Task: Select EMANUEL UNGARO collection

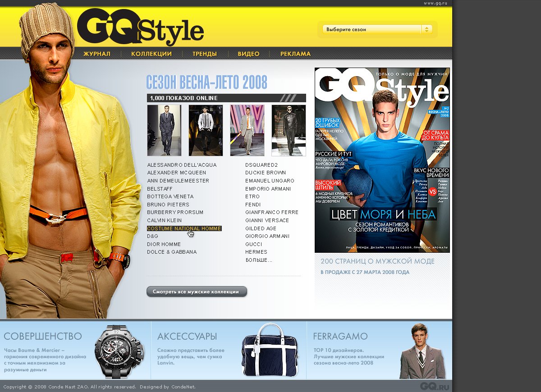Action: coord(270,181)
